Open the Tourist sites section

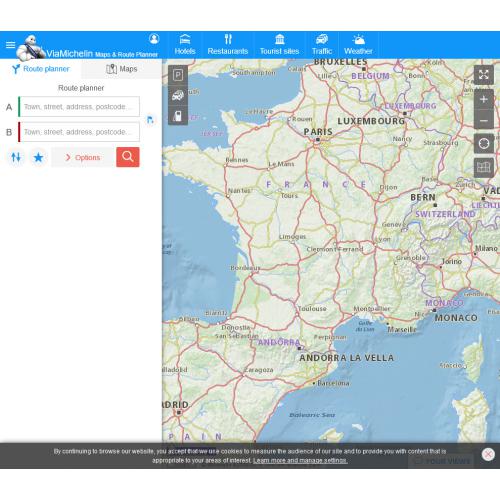point(279,45)
